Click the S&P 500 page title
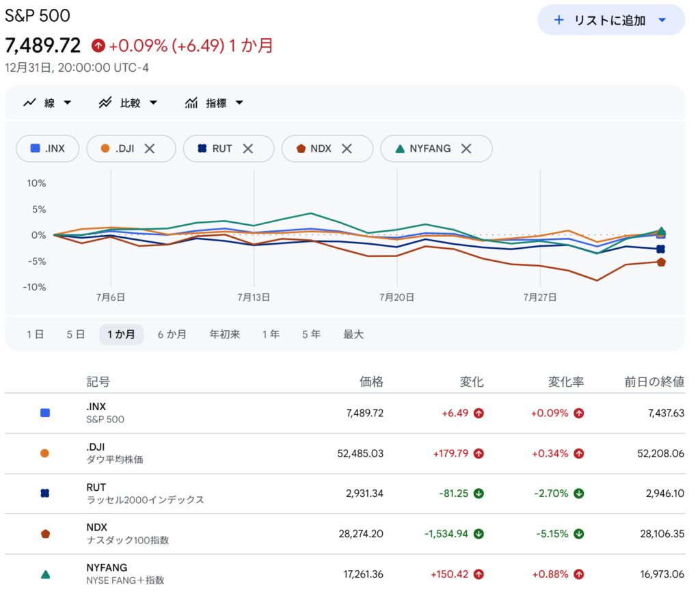Screen dimensions: 700x594 [x=38, y=16]
